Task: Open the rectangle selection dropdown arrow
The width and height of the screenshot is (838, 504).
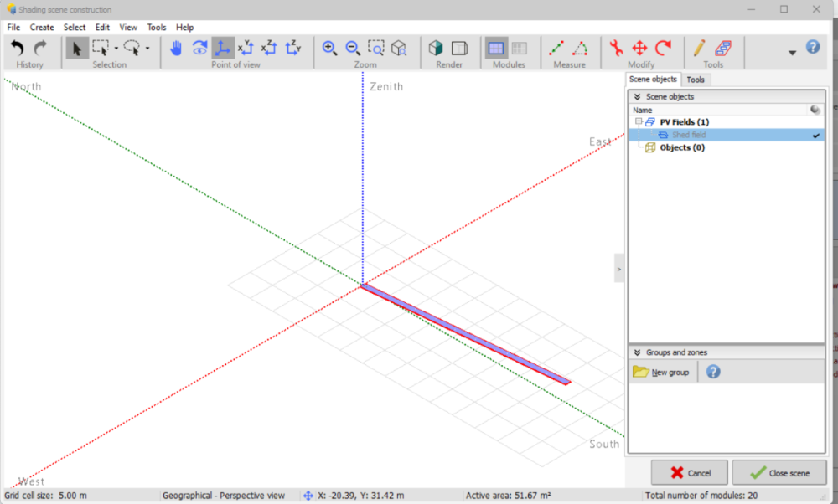Action: [116, 49]
